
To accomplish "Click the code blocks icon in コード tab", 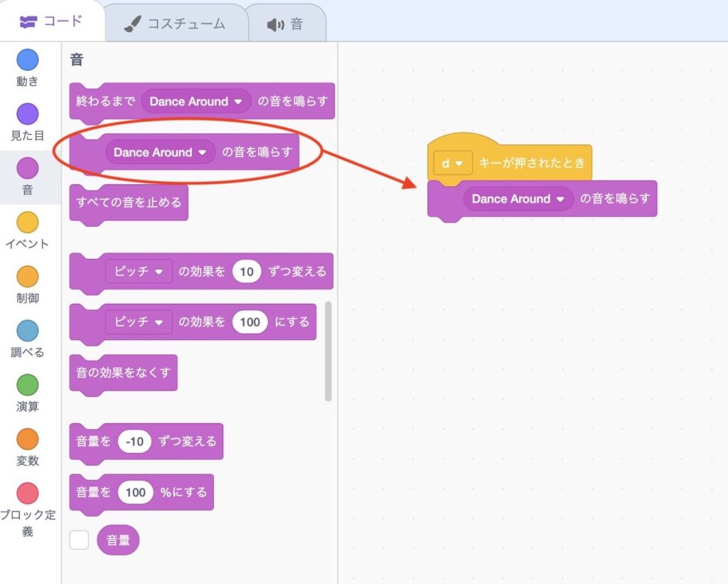I will pos(28,22).
